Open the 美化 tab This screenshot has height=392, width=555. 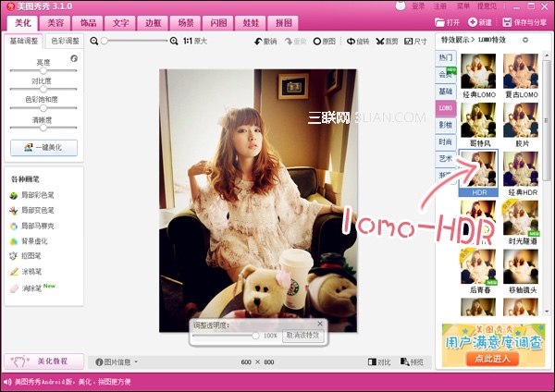point(22,23)
